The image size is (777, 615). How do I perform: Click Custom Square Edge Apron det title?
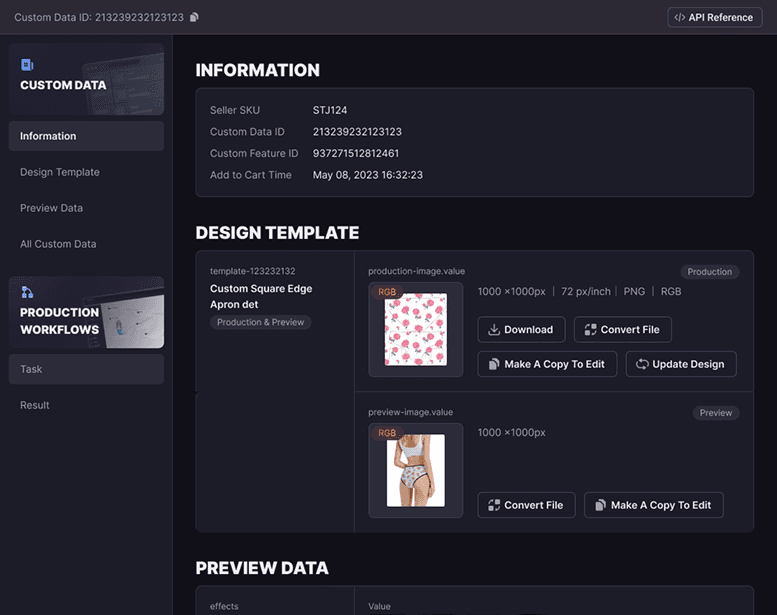(x=261, y=296)
